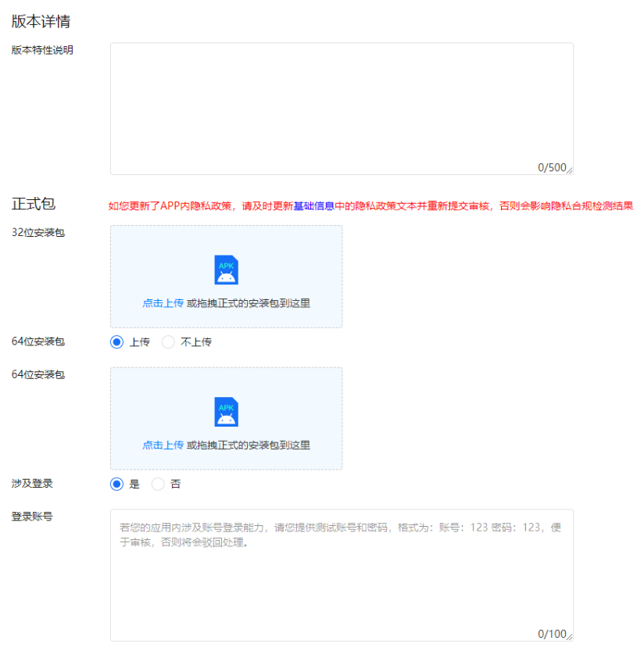Click the 0/100 character counter
The width and height of the screenshot is (644, 651).
[551, 634]
